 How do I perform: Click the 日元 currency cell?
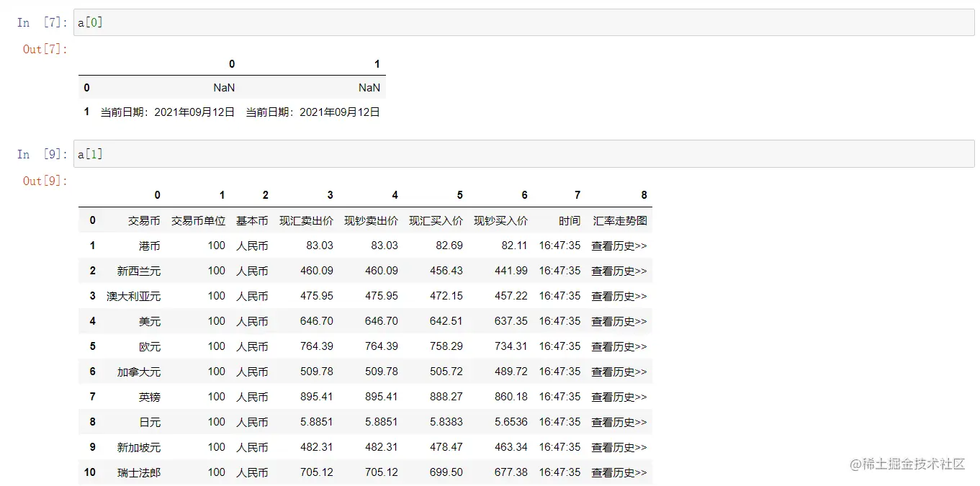coord(150,422)
